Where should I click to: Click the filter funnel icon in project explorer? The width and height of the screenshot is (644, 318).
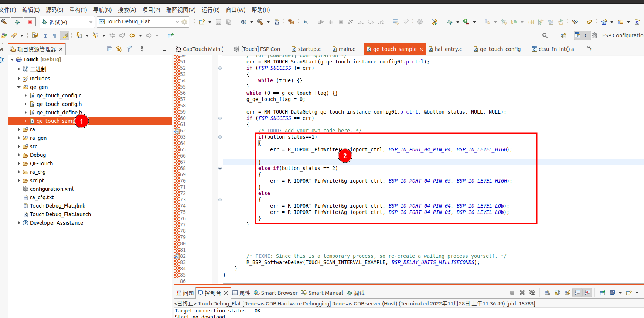pyautogui.click(x=129, y=49)
